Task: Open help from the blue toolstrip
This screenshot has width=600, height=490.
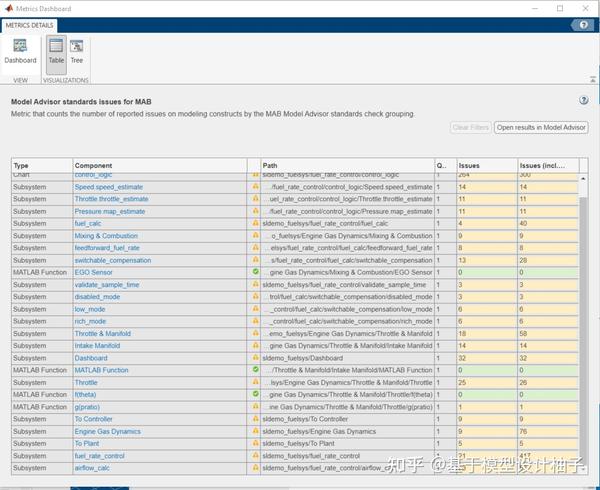Action: point(583,25)
